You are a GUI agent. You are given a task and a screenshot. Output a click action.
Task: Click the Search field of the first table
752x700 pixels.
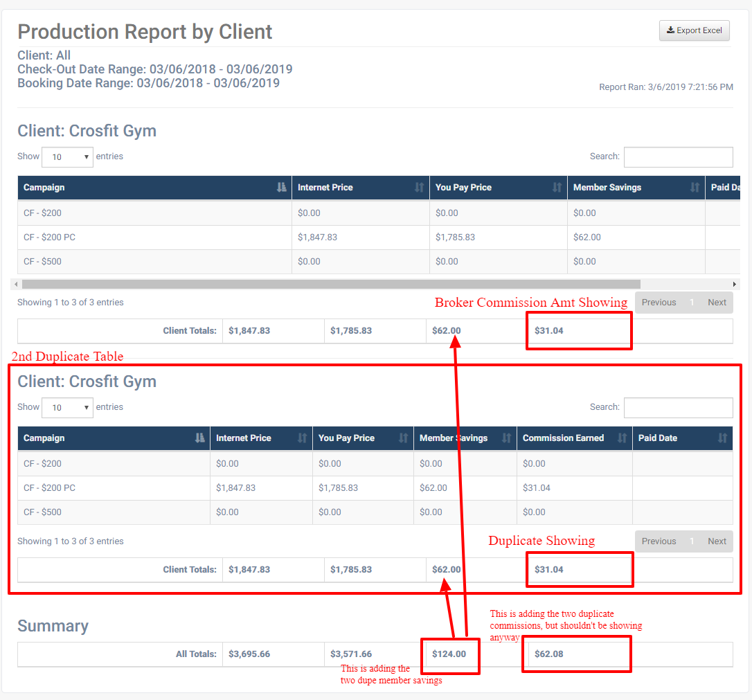(678, 156)
